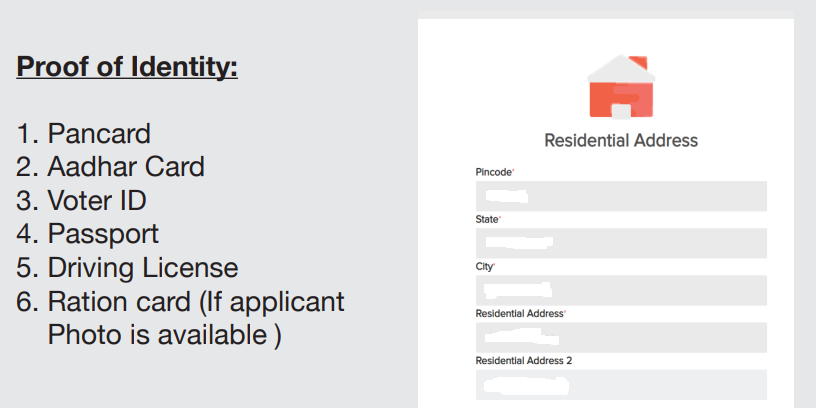Click the red house icon
The width and height of the screenshot is (816, 408).
pos(621,87)
